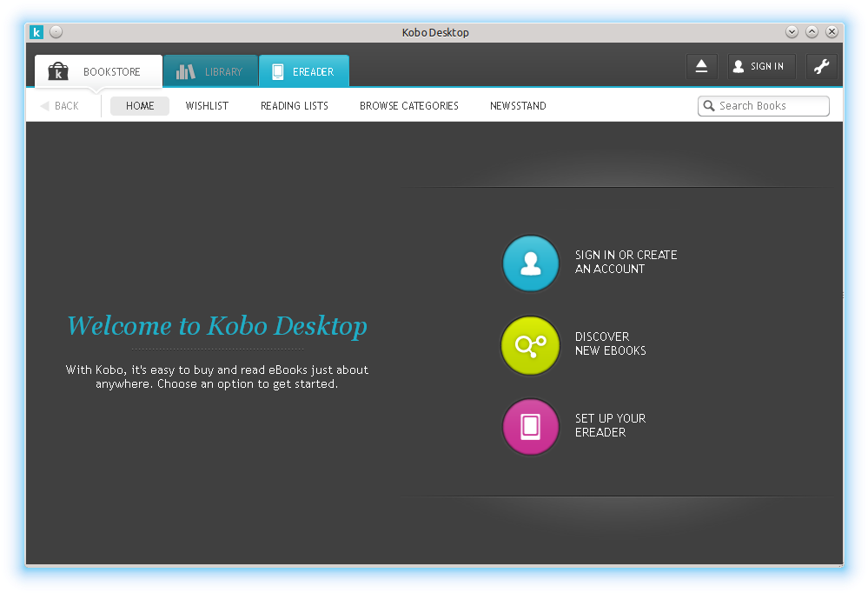
Task: Click Sign In or Create an Account link
Action: 625,262
